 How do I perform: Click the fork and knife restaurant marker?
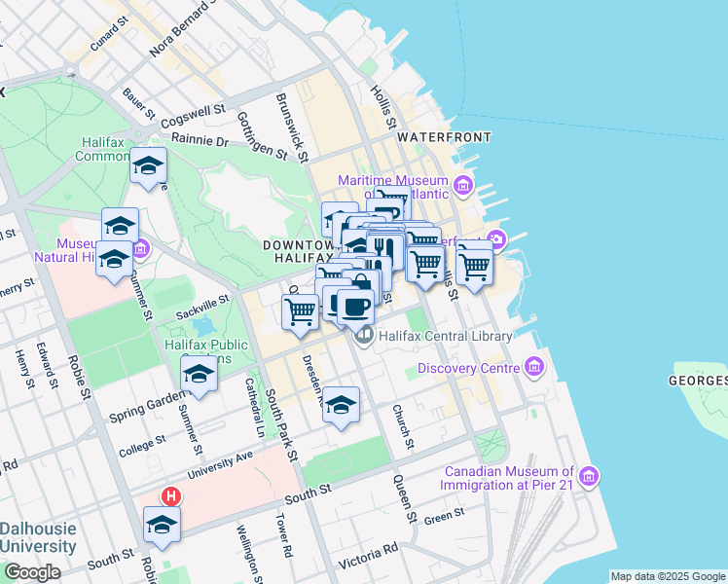pyautogui.click(x=384, y=251)
